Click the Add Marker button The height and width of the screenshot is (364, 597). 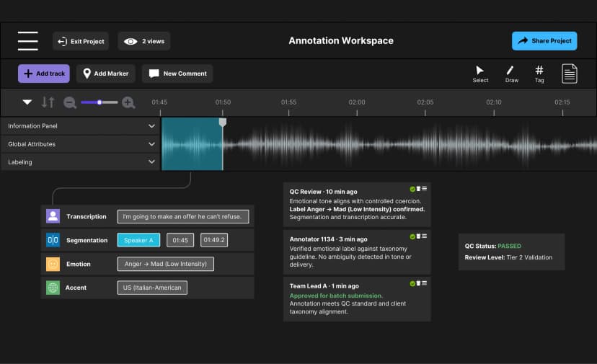click(106, 74)
